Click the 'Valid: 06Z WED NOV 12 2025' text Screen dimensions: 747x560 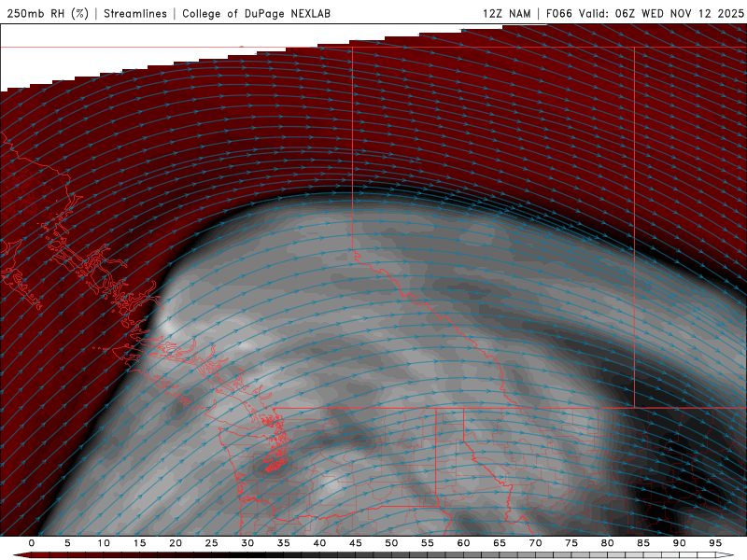pyautogui.click(x=661, y=13)
